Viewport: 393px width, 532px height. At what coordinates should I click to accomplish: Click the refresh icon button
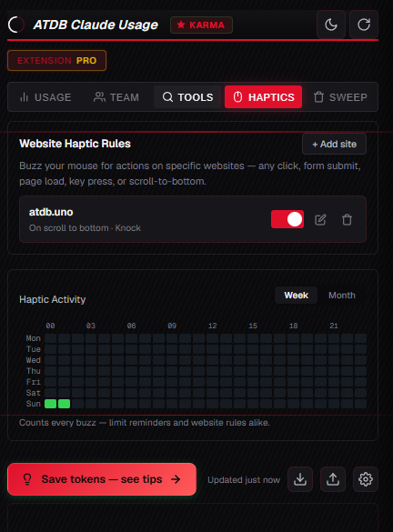(364, 25)
